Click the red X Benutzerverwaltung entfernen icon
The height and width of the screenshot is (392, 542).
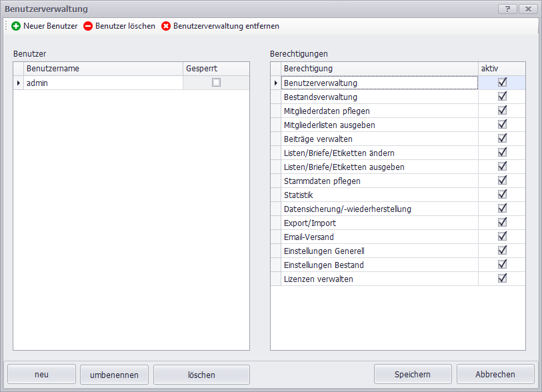click(x=166, y=26)
